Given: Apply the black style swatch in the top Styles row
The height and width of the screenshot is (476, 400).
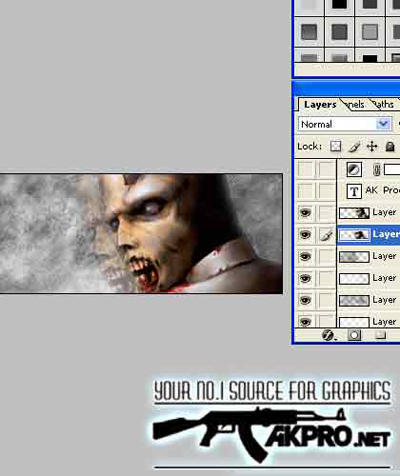Looking at the screenshot, I should (x=339, y=4).
